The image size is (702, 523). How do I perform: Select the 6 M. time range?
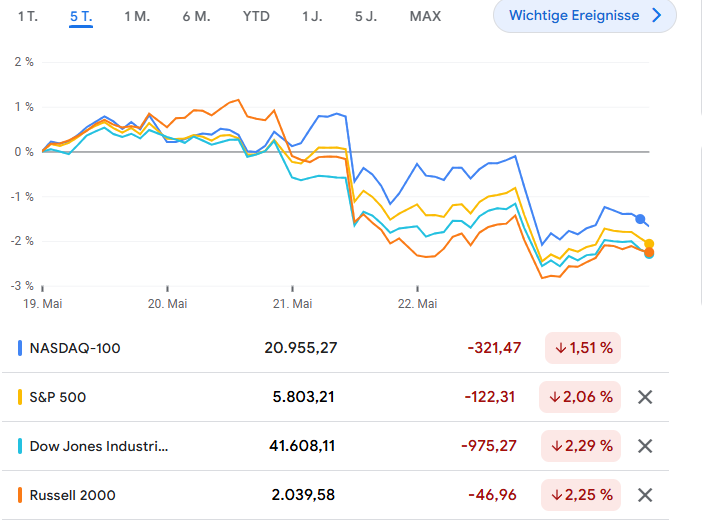(x=196, y=16)
